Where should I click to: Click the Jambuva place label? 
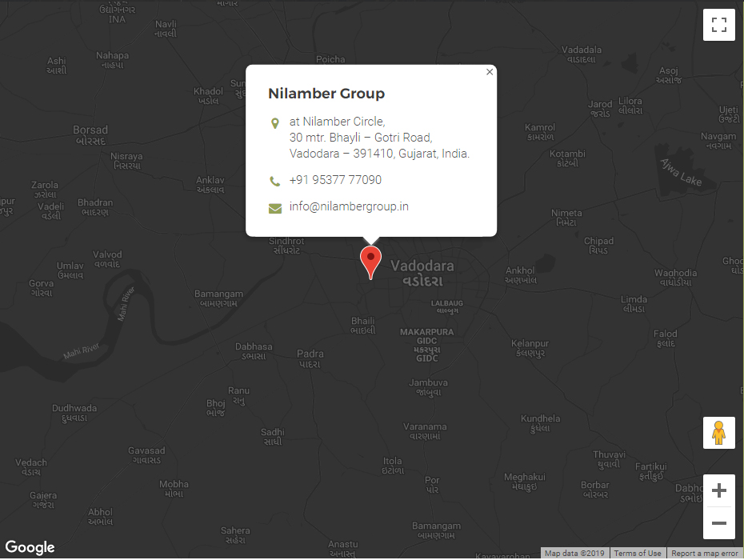[x=429, y=387]
